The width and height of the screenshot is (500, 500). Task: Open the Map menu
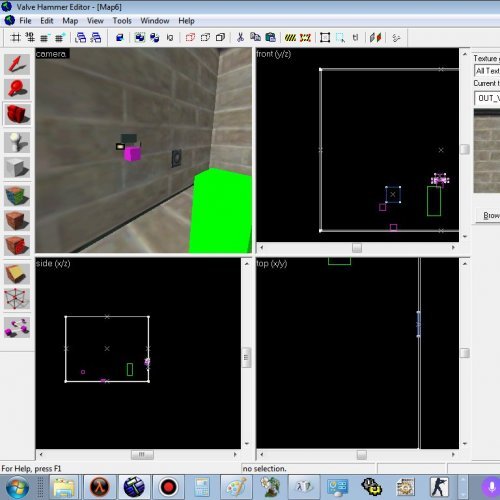(x=70, y=21)
